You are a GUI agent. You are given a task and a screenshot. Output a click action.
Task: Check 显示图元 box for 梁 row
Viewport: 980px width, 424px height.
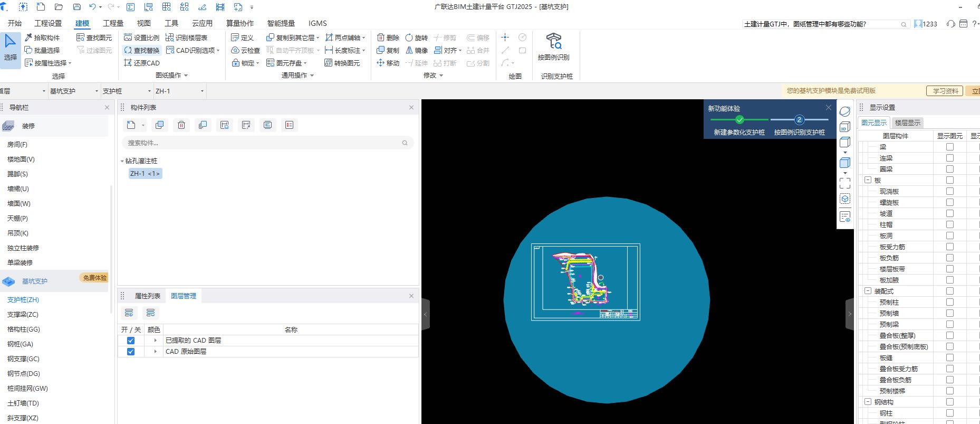(950, 147)
